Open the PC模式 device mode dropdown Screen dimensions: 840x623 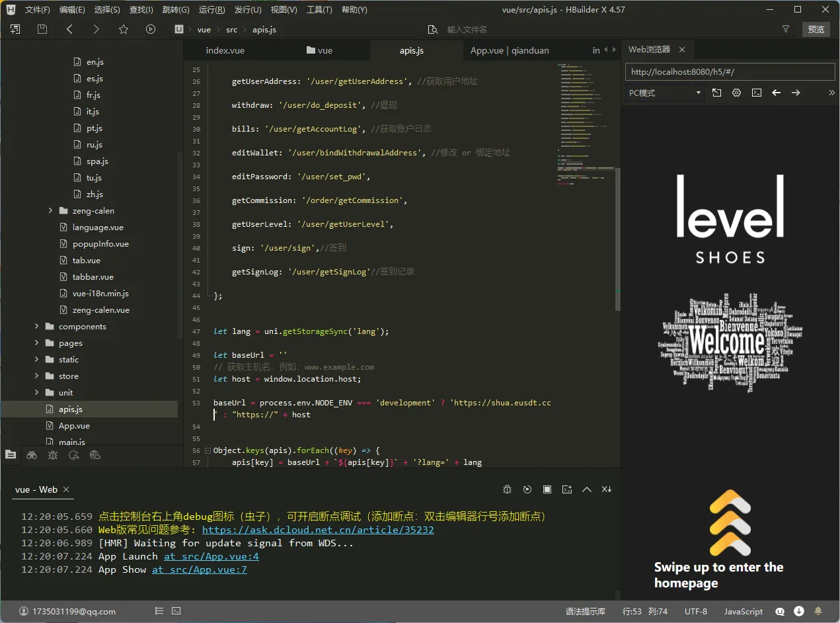point(664,93)
